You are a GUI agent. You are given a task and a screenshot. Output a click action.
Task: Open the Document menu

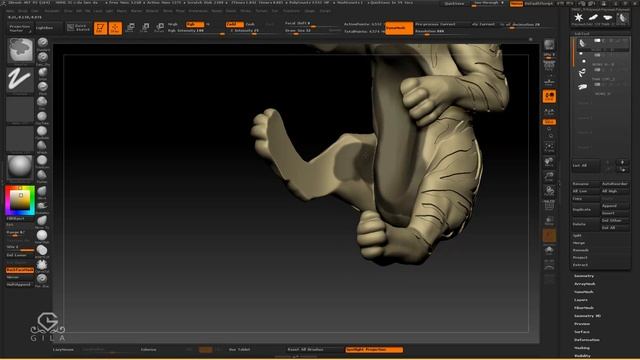coord(52,11)
